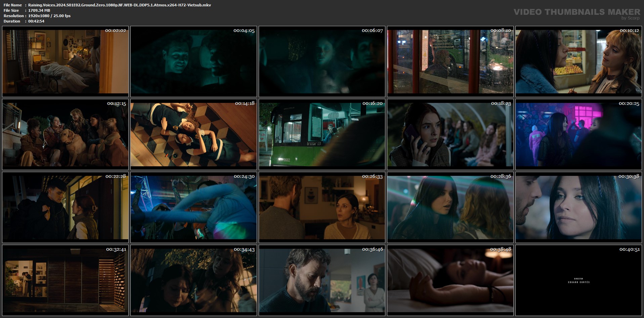Click the phone call frame at 00:18:23

(x=450, y=134)
